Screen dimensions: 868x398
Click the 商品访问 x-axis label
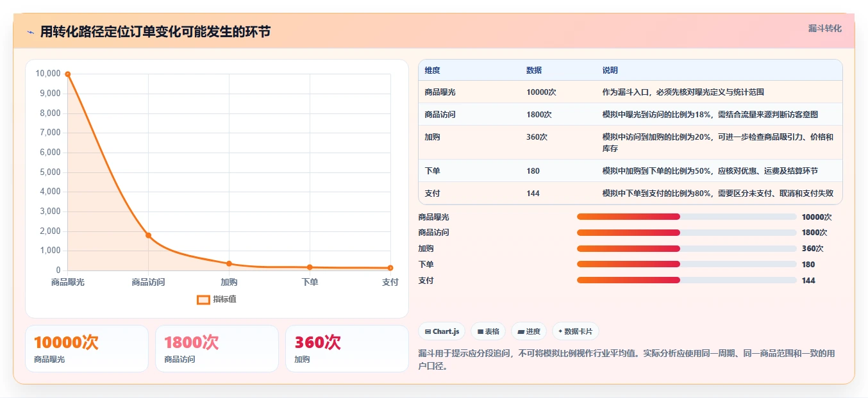pyautogui.click(x=148, y=282)
